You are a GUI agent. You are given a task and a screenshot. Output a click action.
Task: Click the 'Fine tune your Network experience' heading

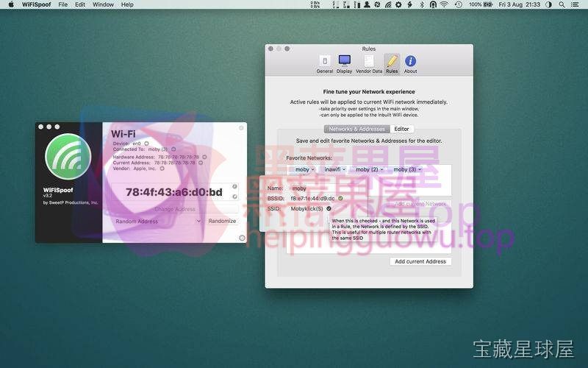point(369,91)
